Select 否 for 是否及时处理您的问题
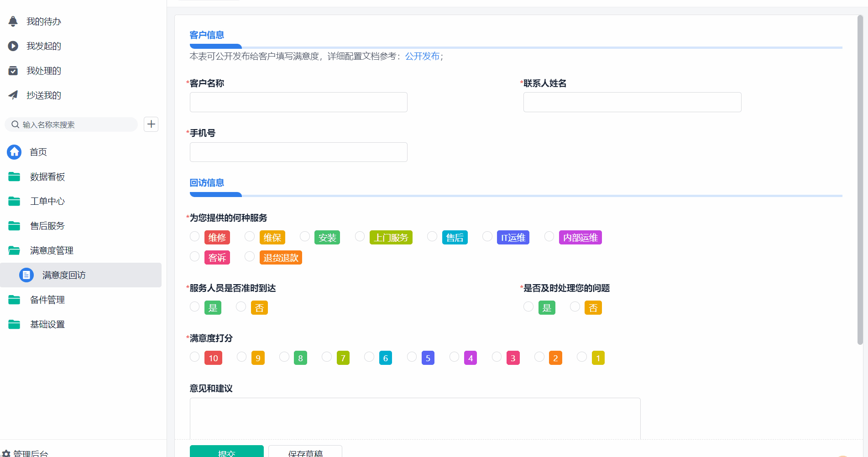Viewport: 868px width, 457px height. coord(575,306)
